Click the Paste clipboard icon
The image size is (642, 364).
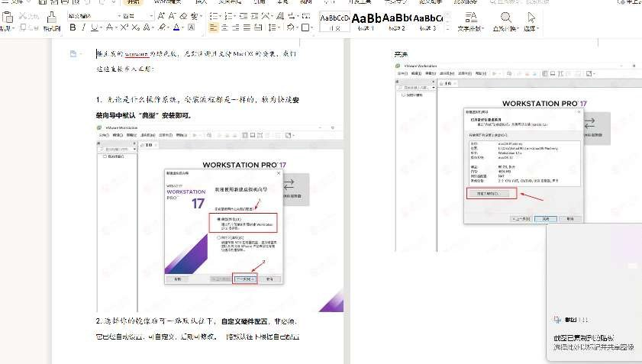(x=8, y=18)
